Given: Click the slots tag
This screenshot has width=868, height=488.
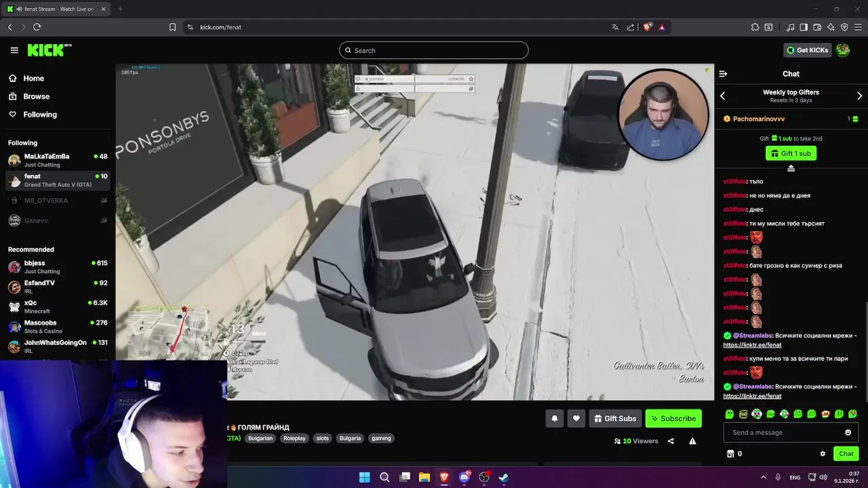Looking at the screenshot, I should tap(323, 439).
